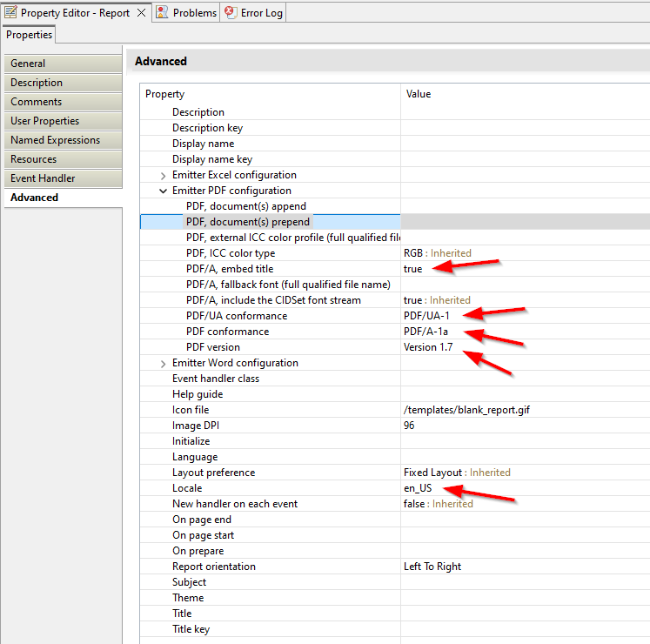Image resolution: width=650 pixels, height=644 pixels.
Task: Click the Fixed Layout : Inherited value
Action: click(457, 473)
